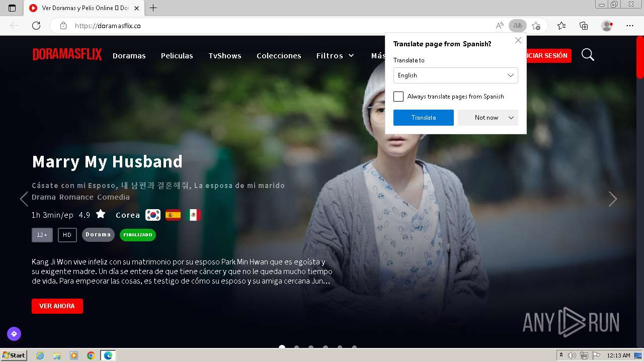644x362 pixels.
Task: Open the Favorites list icon
Action: (x=561, y=26)
